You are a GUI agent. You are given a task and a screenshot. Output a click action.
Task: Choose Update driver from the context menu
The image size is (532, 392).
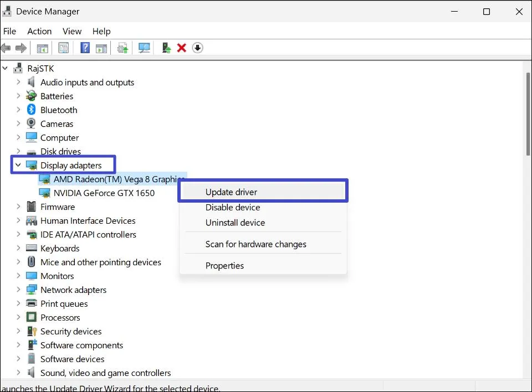pyautogui.click(x=263, y=192)
